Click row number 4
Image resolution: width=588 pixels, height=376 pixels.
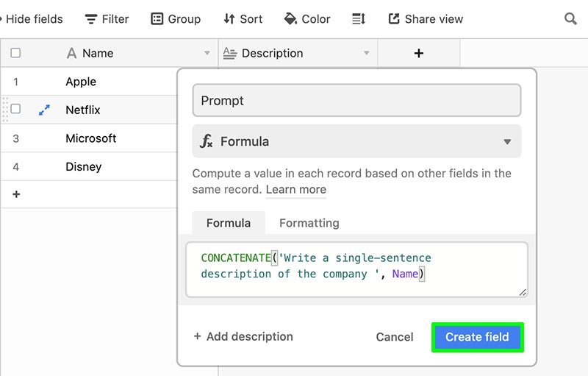pyautogui.click(x=15, y=166)
